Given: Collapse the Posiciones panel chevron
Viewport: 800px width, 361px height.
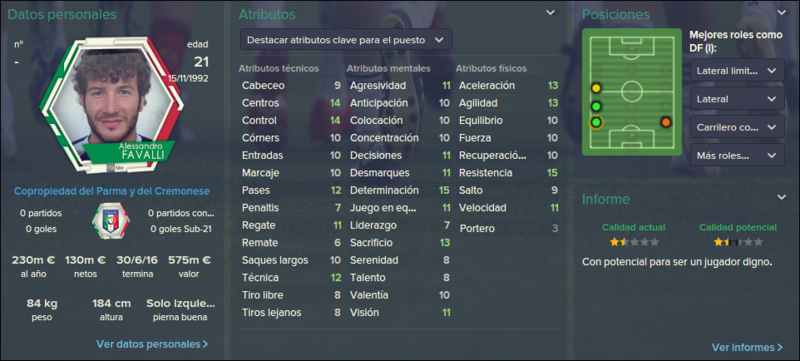Looking at the screenshot, I should (x=782, y=13).
